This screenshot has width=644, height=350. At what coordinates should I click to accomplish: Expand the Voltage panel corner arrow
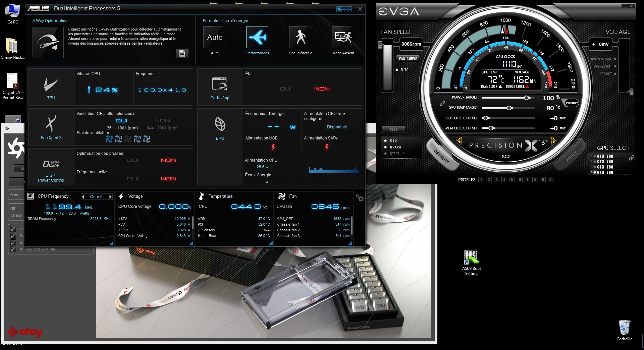[x=191, y=243]
